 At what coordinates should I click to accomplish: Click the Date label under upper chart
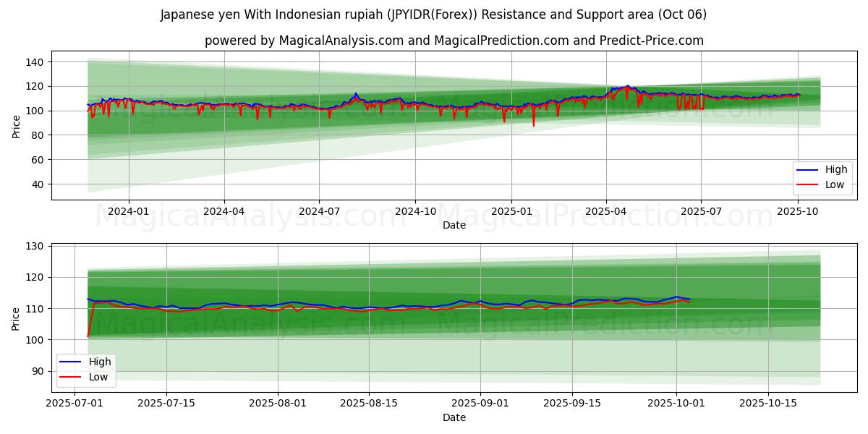click(x=454, y=225)
